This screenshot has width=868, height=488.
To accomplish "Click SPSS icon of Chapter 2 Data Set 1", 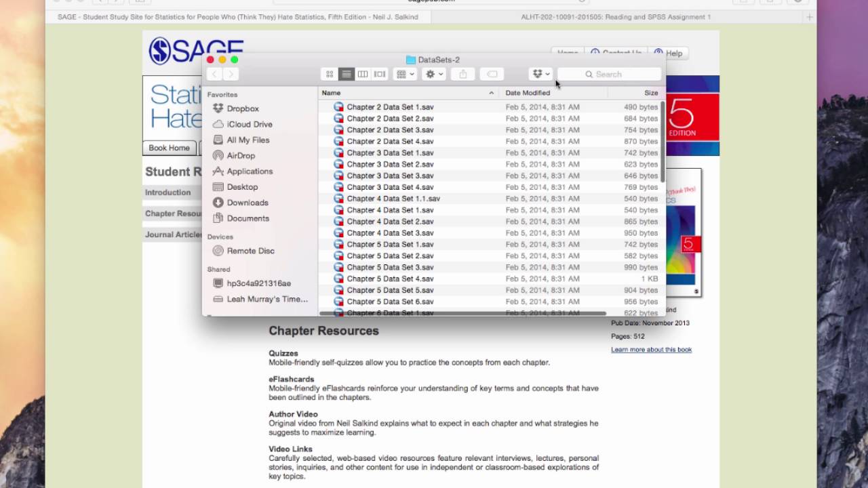I will point(339,107).
